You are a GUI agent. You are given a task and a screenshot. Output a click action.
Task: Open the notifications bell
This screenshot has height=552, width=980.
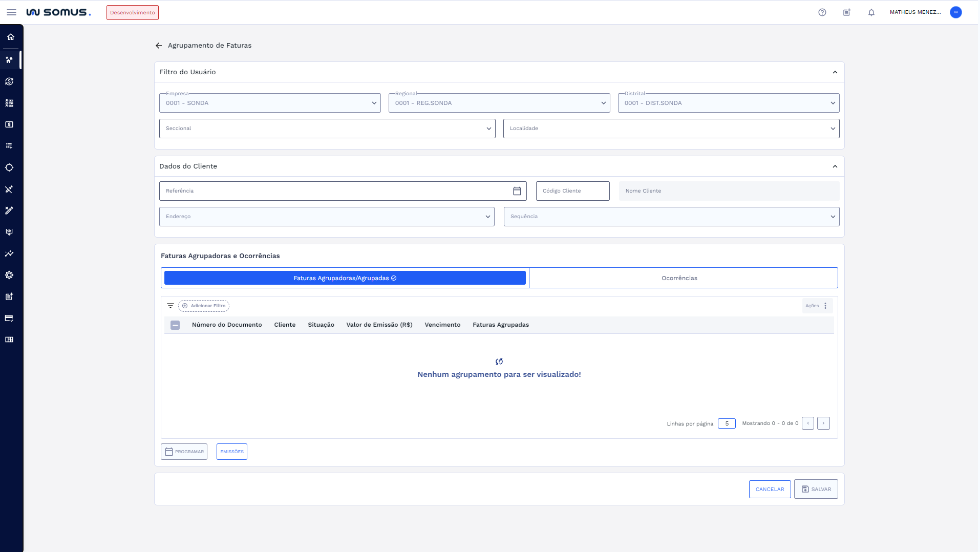click(x=871, y=12)
